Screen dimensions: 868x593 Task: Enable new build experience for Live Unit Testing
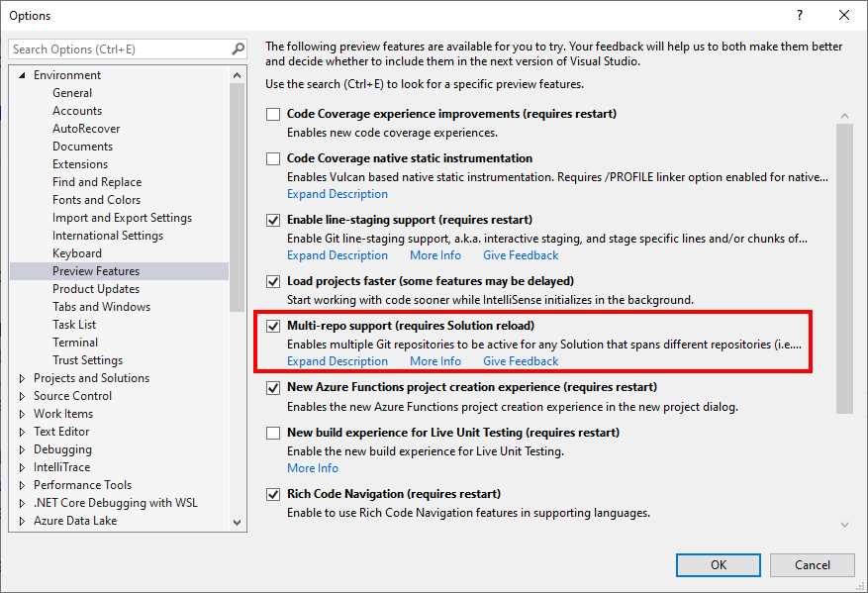(273, 433)
